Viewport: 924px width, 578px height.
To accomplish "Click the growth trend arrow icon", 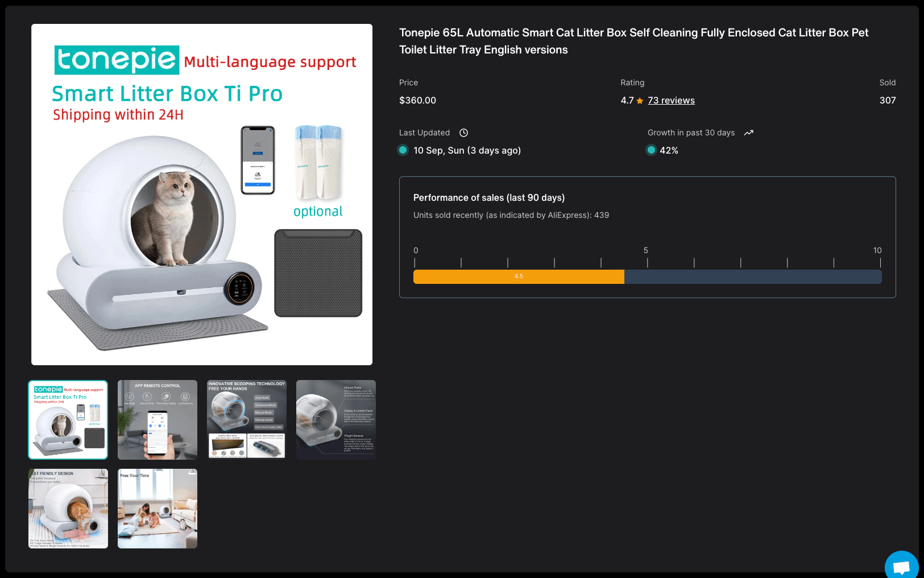I will tap(748, 133).
